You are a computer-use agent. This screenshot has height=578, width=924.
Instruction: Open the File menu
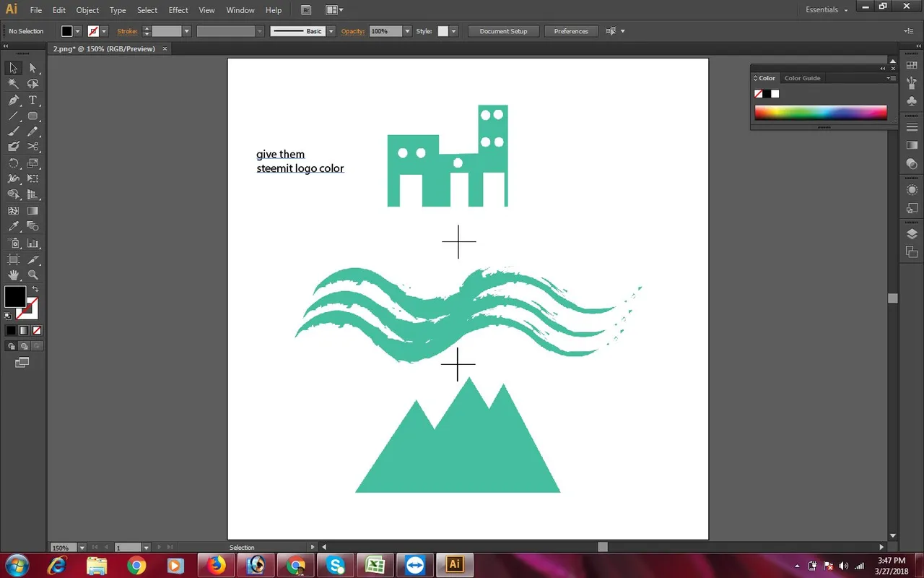pyautogui.click(x=35, y=10)
